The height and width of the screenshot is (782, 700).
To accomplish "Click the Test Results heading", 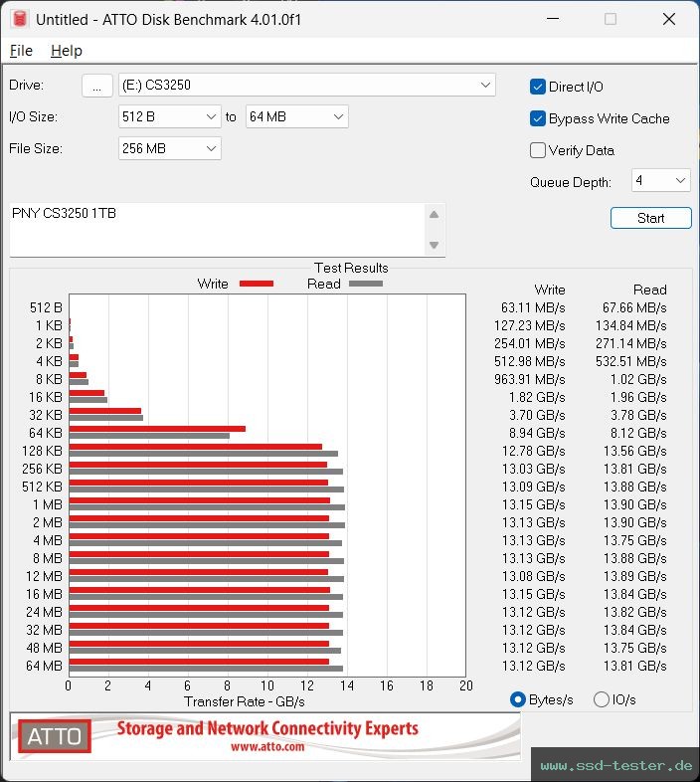I will (351, 268).
